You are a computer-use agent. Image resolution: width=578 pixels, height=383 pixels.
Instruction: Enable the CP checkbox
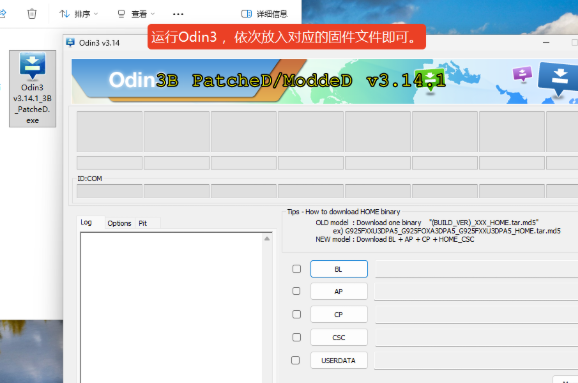pyautogui.click(x=296, y=314)
